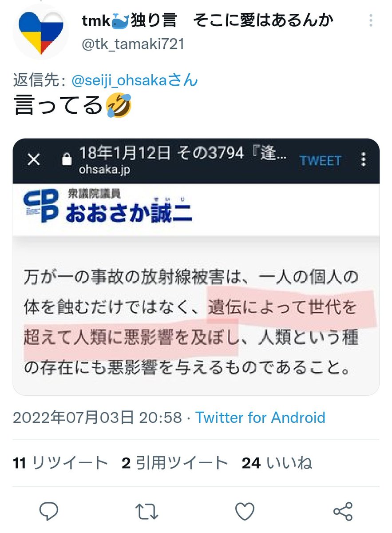Open tweet options three-dot menu
This screenshot has width=392, height=533.
pyautogui.click(x=371, y=20)
